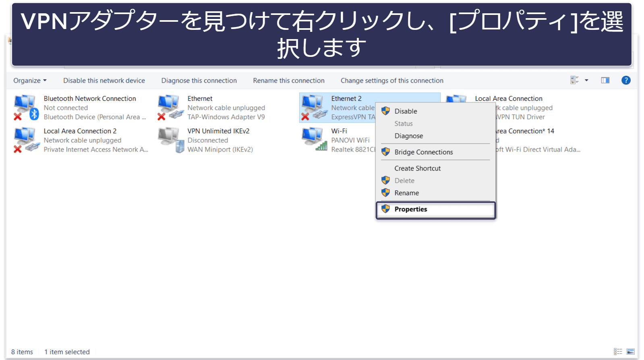Select the Bluetooth Network Connection adapter icon

click(26, 108)
